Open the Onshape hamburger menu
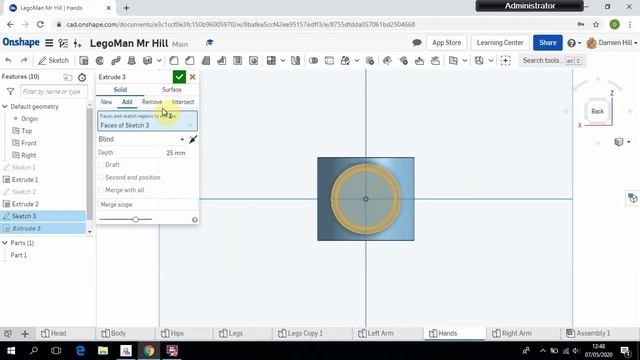 (49, 42)
